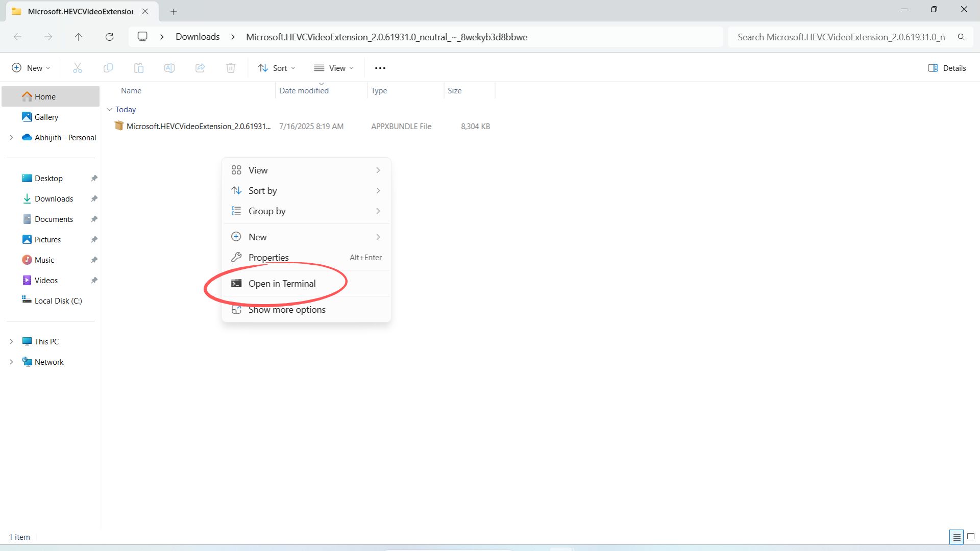Open the View dropdown in toolbar
The image size is (980, 551).
pos(334,68)
